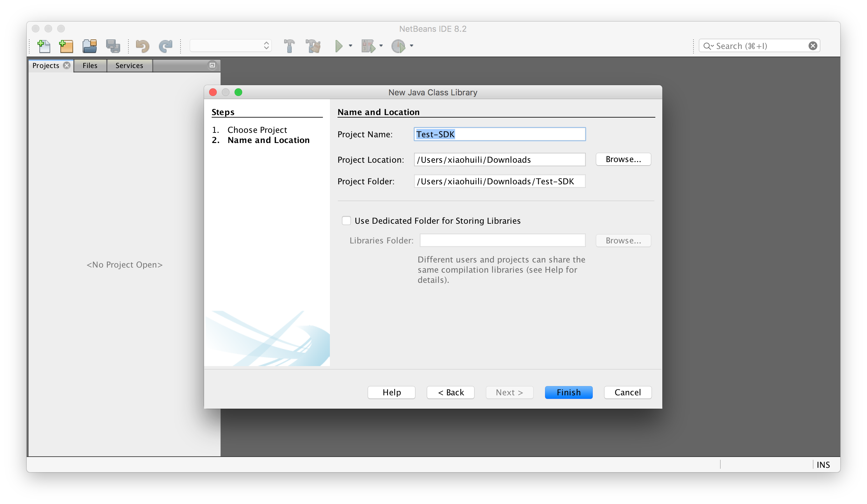Click the Project Folder field
Image resolution: width=867 pixels, height=504 pixels.
[x=500, y=181]
